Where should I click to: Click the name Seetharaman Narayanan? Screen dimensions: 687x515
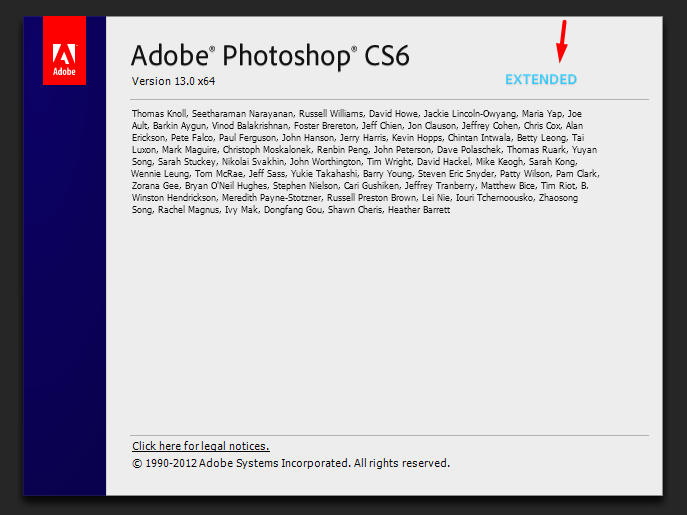click(242, 114)
